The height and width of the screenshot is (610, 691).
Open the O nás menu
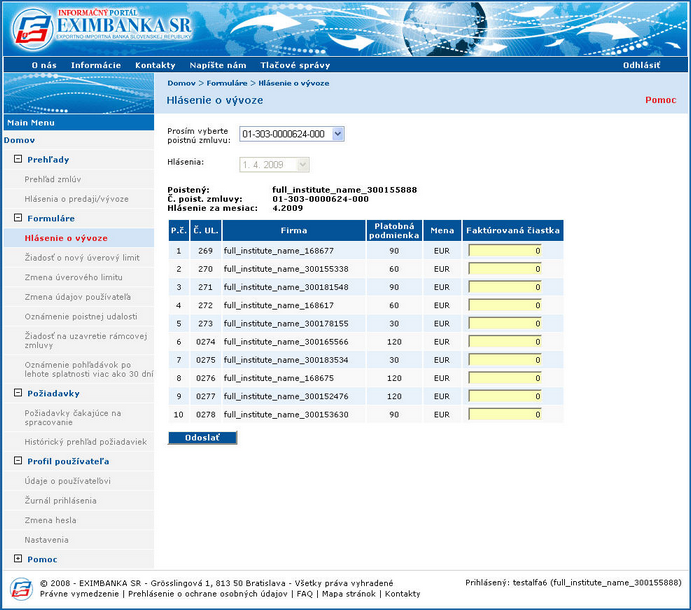point(44,65)
